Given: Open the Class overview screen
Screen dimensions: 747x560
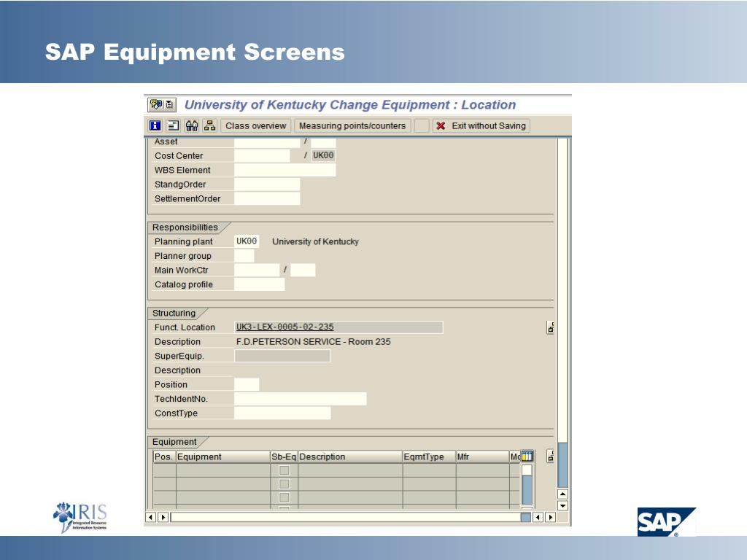Looking at the screenshot, I should click(256, 125).
